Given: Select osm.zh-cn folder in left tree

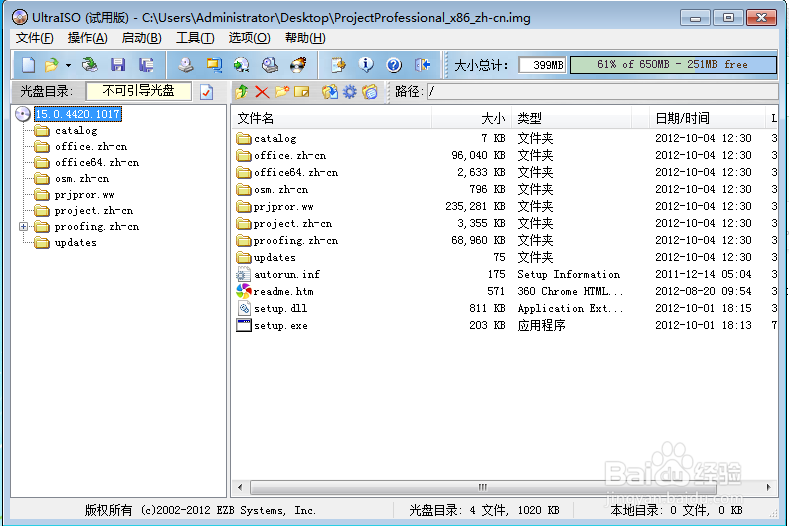Looking at the screenshot, I should click(x=82, y=179).
